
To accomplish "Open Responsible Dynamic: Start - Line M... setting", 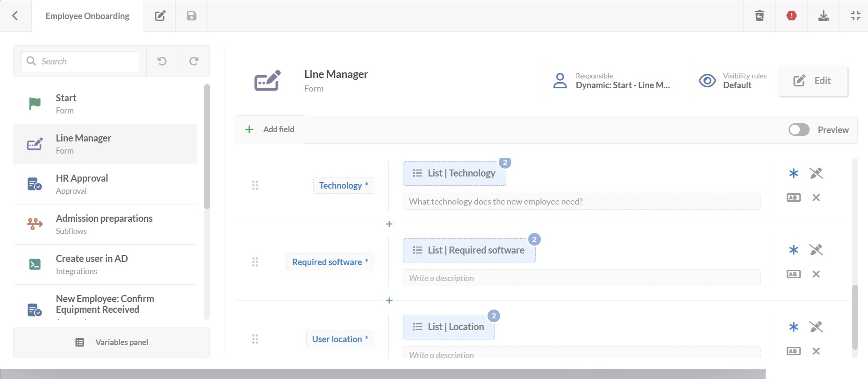I will pyautogui.click(x=611, y=81).
